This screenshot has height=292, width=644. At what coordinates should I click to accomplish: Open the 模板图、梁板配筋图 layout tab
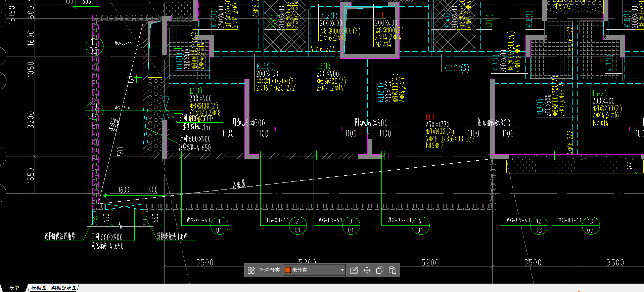54,288
